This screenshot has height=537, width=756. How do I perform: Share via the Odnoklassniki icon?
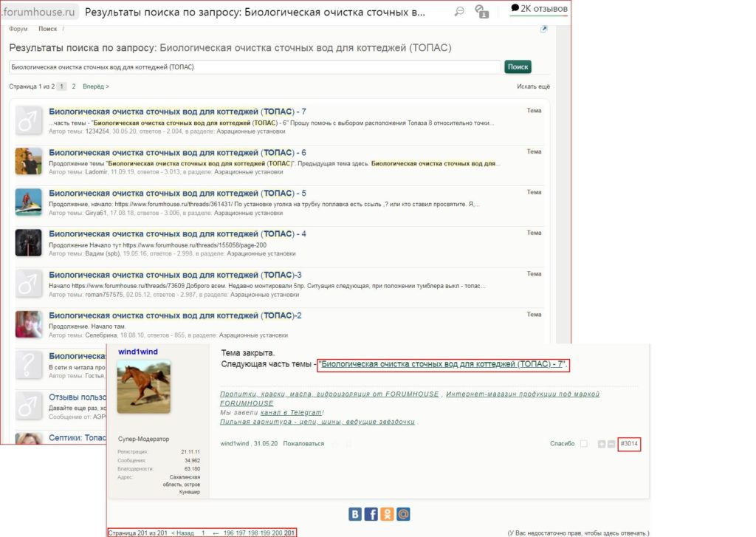click(387, 514)
